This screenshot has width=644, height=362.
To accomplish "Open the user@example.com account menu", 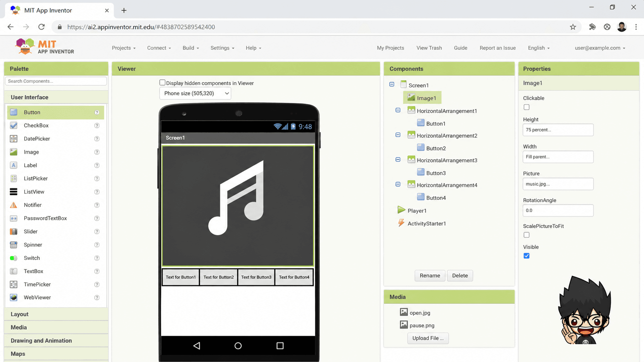I will tap(600, 48).
